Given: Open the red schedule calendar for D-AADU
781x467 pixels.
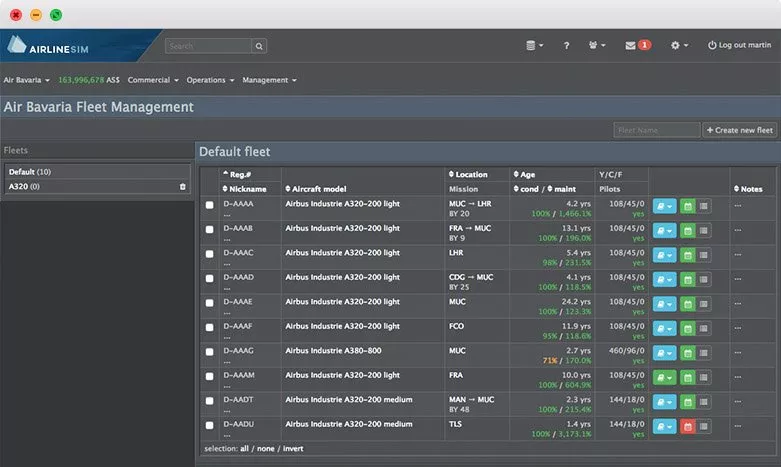Looking at the screenshot, I should click(x=687, y=426).
